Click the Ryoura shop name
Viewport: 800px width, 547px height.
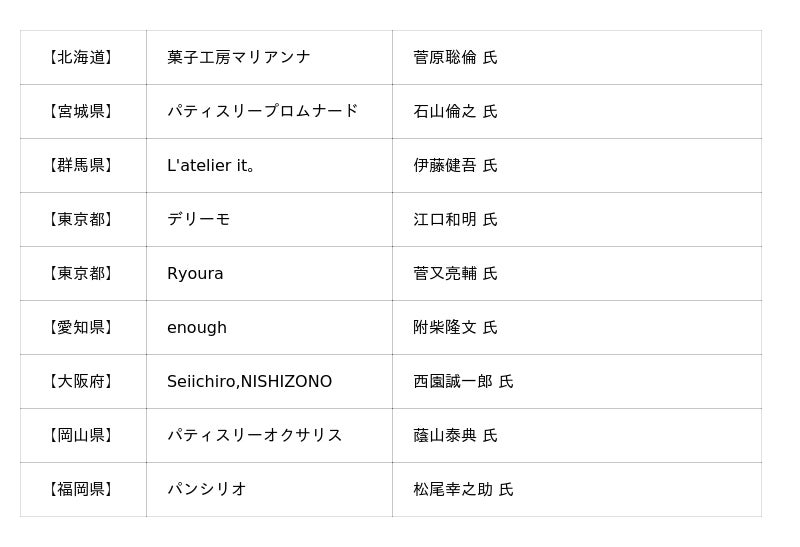click(195, 274)
